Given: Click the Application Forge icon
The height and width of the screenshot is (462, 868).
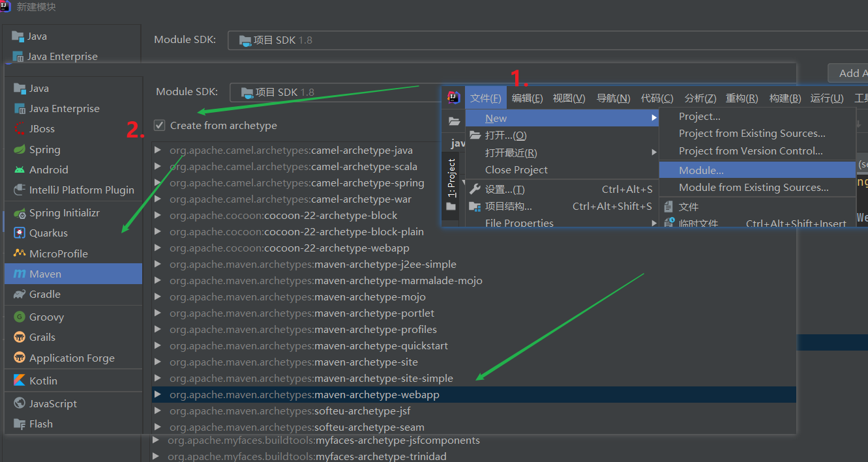Looking at the screenshot, I should click(19, 358).
